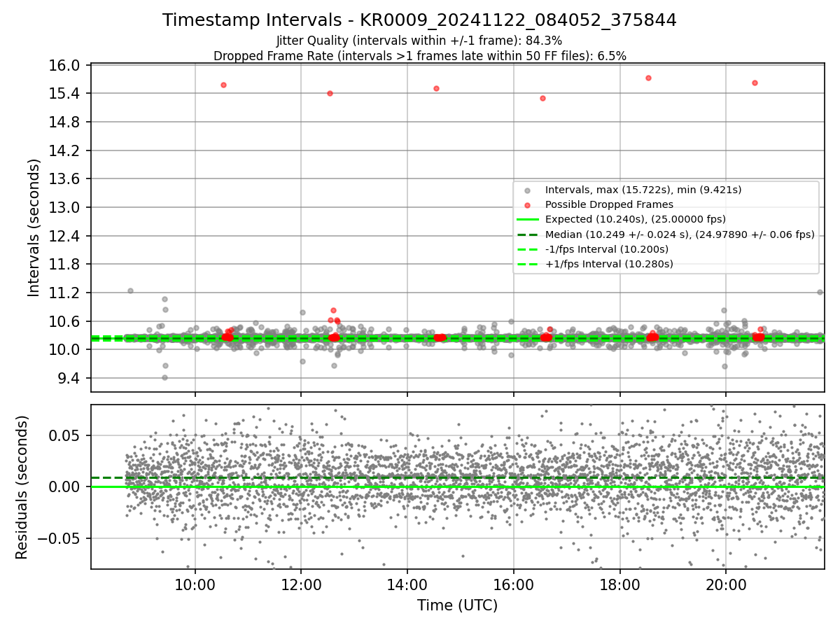Click the red dropped-frame outlier point near 12:30
The height and width of the screenshot is (630, 840).
click(330, 93)
